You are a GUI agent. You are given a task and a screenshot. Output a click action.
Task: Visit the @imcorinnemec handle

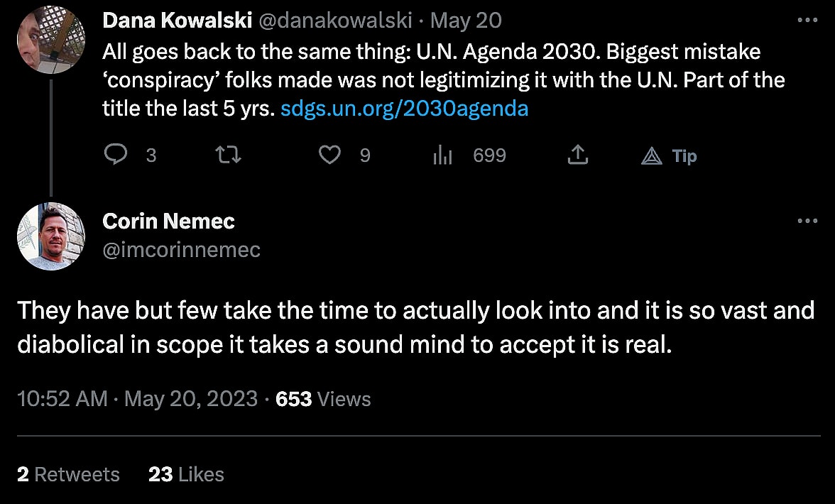click(181, 249)
